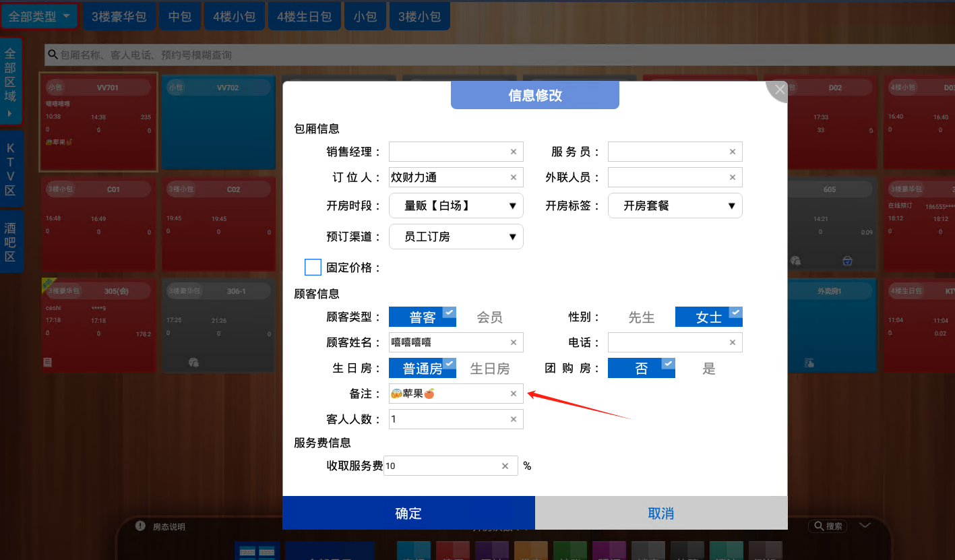Clear the 外联人员 field with its × icon

click(732, 177)
